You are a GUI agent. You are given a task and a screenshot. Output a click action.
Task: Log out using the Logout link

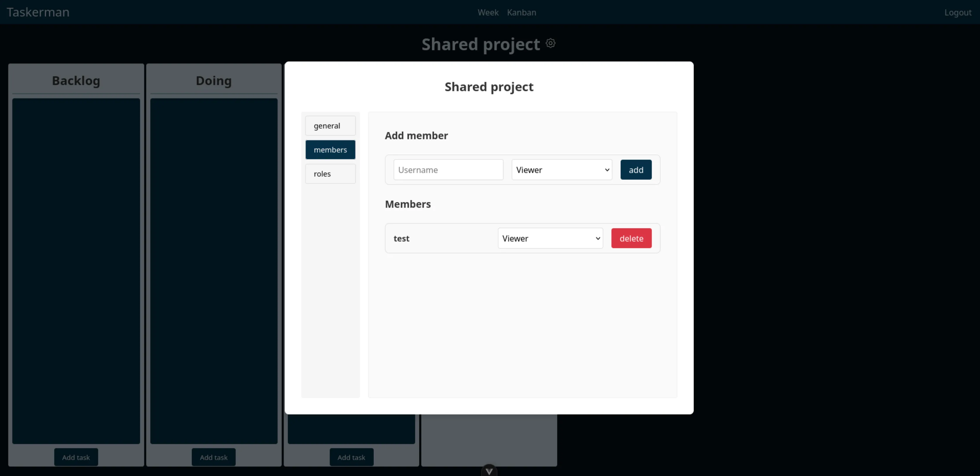pyautogui.click(x=957, y=13)
